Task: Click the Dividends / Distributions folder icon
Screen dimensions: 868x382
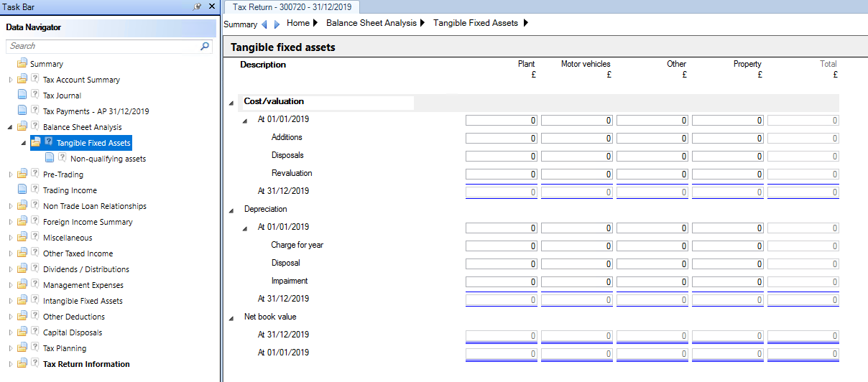Action: point(22,269)
